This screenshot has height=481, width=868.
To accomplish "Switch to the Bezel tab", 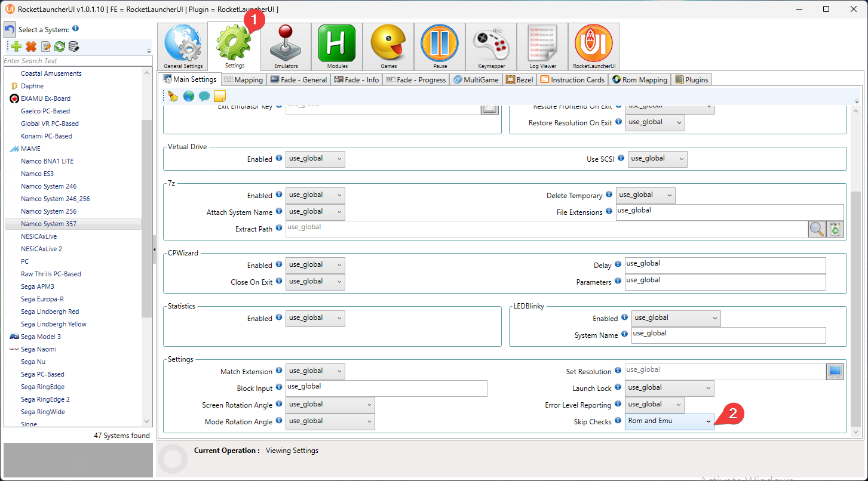I will pos(519,79).
